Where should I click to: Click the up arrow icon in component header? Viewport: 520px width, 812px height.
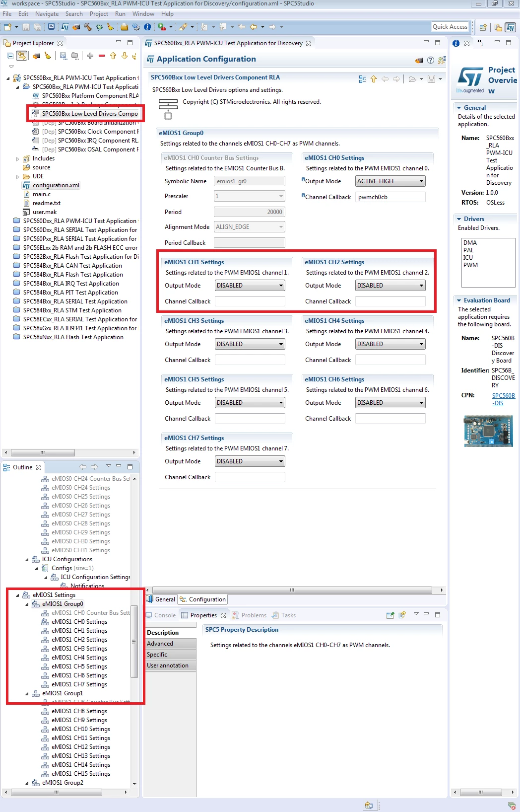click(x=374, y=79)
